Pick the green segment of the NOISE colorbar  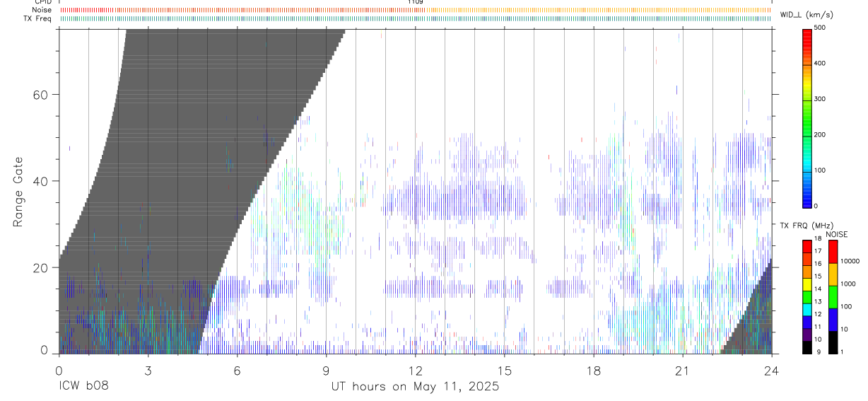[833, 297]
